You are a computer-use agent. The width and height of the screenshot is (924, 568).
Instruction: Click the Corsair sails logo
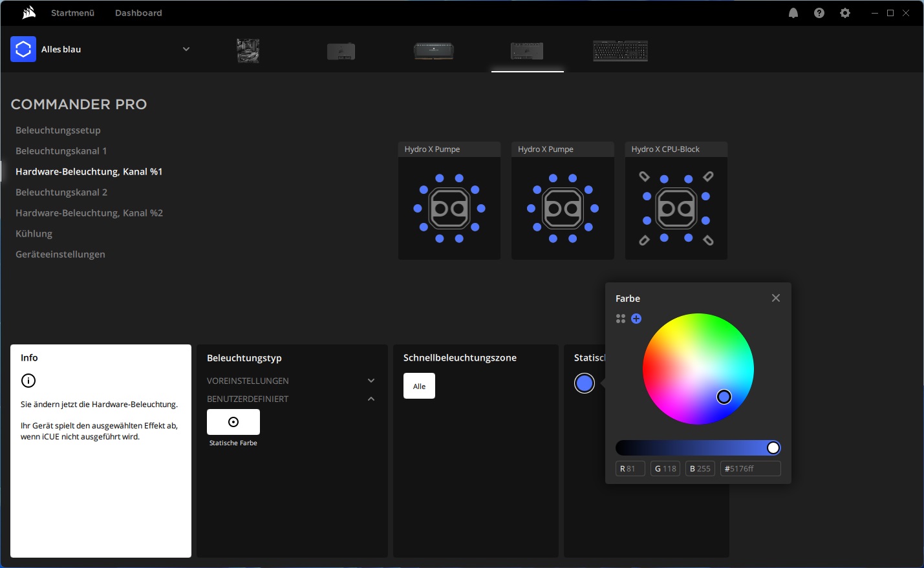pos(29,13)
